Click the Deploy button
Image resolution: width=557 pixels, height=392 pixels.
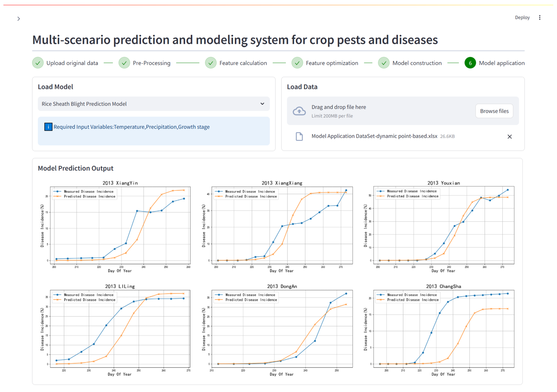click(522, 18)
